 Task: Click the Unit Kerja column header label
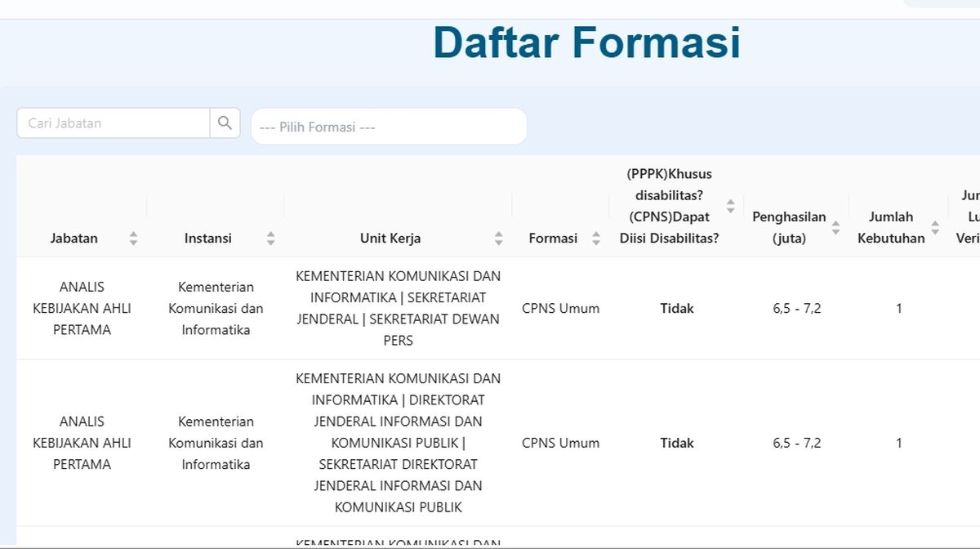(390, 239)
